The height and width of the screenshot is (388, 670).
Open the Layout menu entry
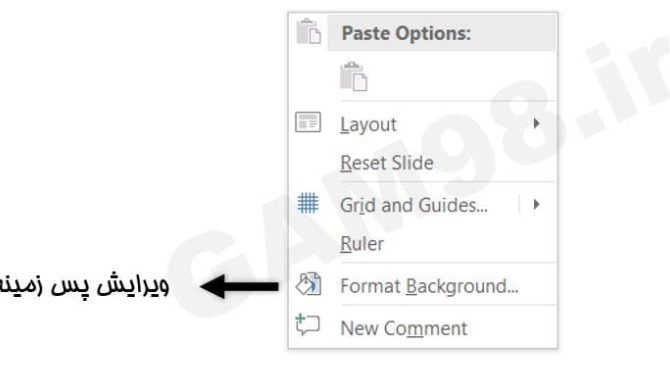pos(368,125)
